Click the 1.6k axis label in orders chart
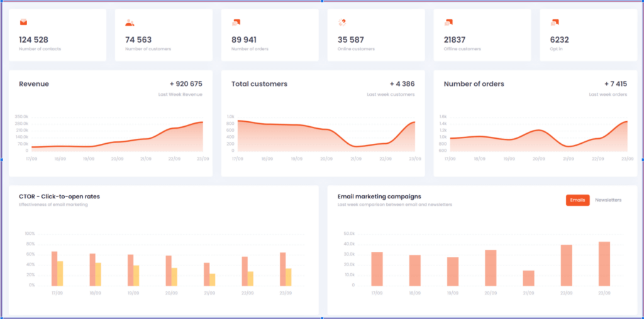The image size is (644, 319). [443, 116]
